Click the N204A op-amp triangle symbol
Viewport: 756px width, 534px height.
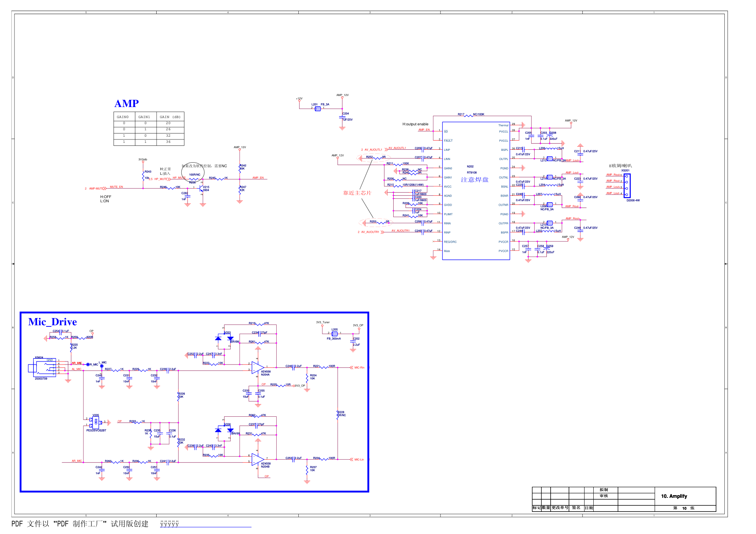tap(257, 368)
